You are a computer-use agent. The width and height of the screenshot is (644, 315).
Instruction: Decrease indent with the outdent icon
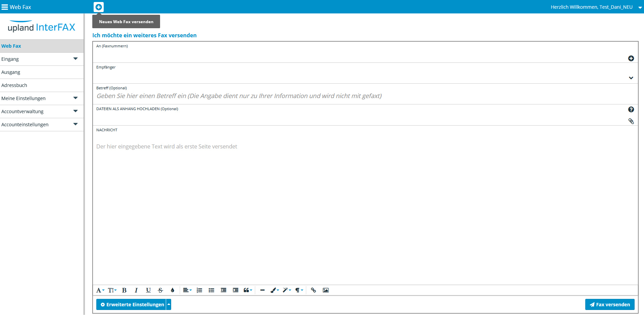coord(224,290)
